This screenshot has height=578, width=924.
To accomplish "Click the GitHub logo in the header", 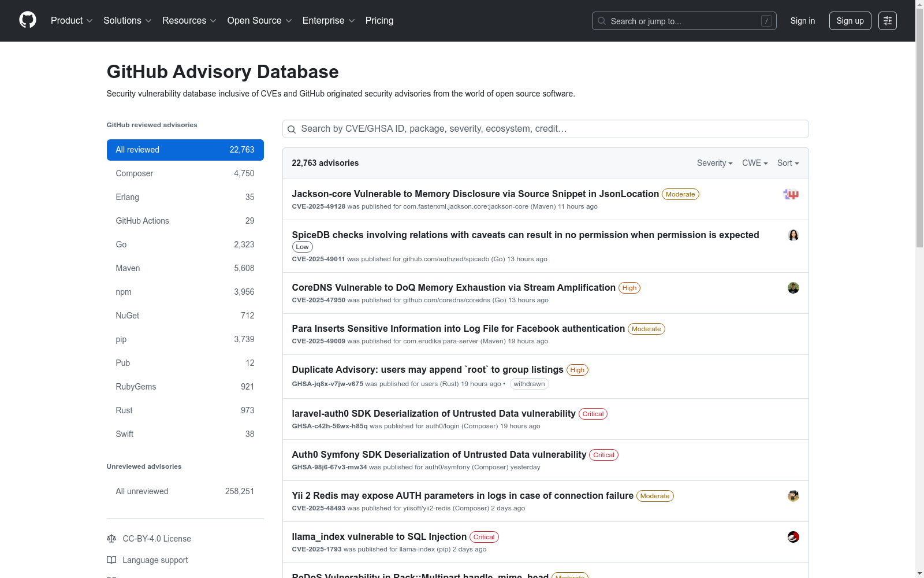I will click(28, 20).
